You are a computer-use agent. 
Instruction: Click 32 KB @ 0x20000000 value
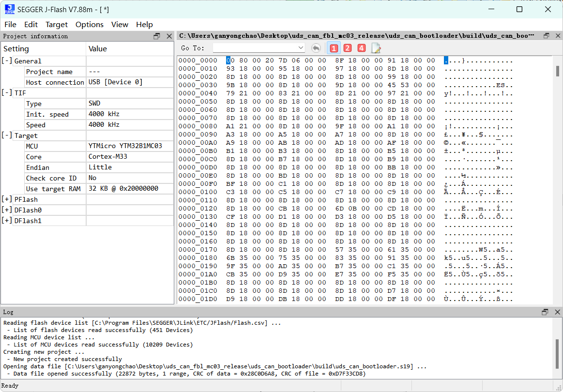(123, 189)
